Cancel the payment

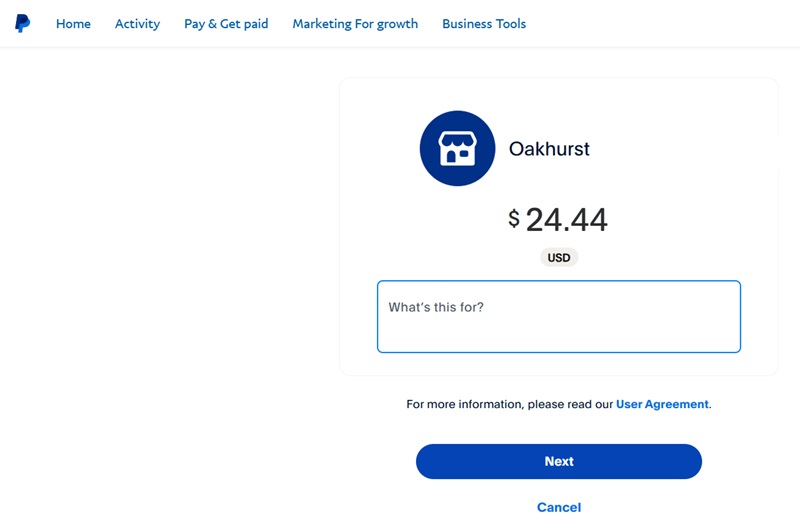point(559,507)
